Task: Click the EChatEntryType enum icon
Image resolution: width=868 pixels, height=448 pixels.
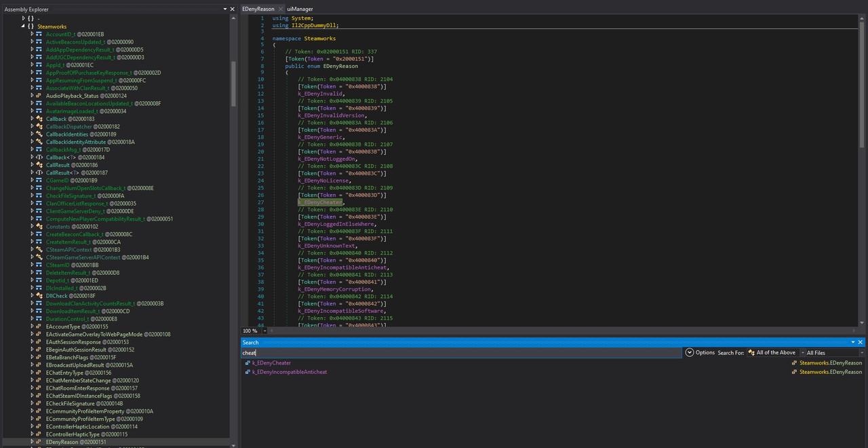Action: 39,373
